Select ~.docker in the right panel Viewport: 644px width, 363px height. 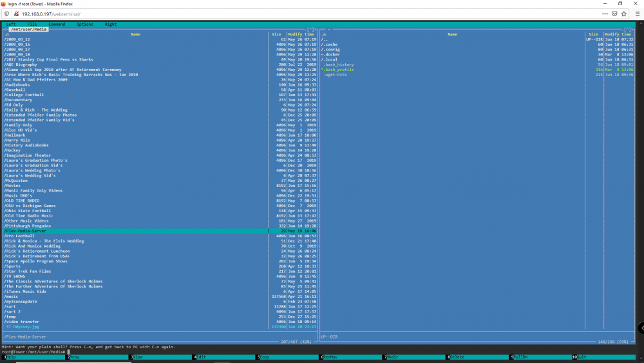click(330, 54)
